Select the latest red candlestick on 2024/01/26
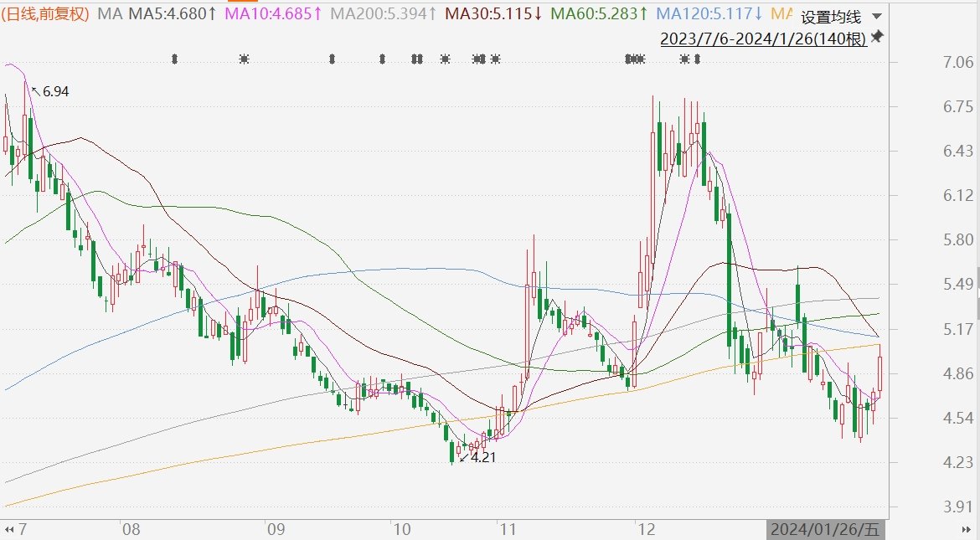 coord(880,373)
